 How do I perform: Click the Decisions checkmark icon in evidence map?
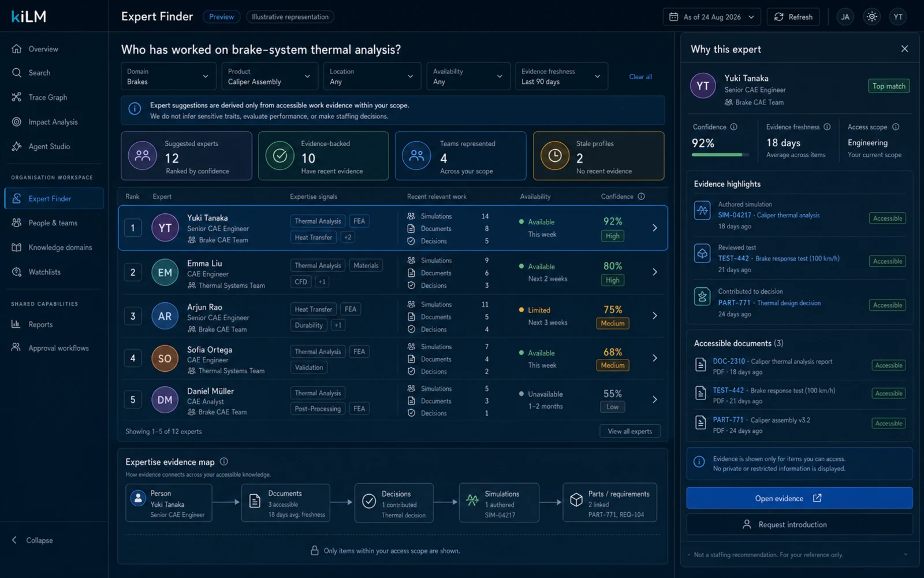tap(369, 501)
